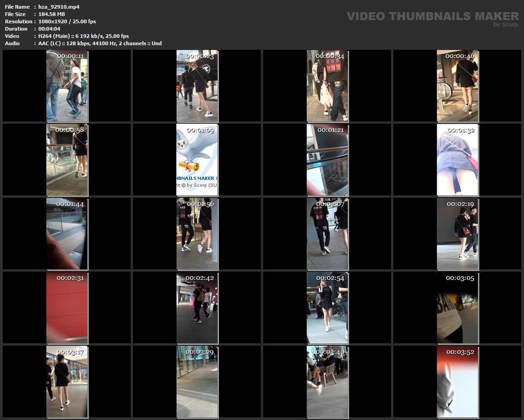
Task: Select the thumbnail labeled 00:00:58
Action: tap(67, 160)
